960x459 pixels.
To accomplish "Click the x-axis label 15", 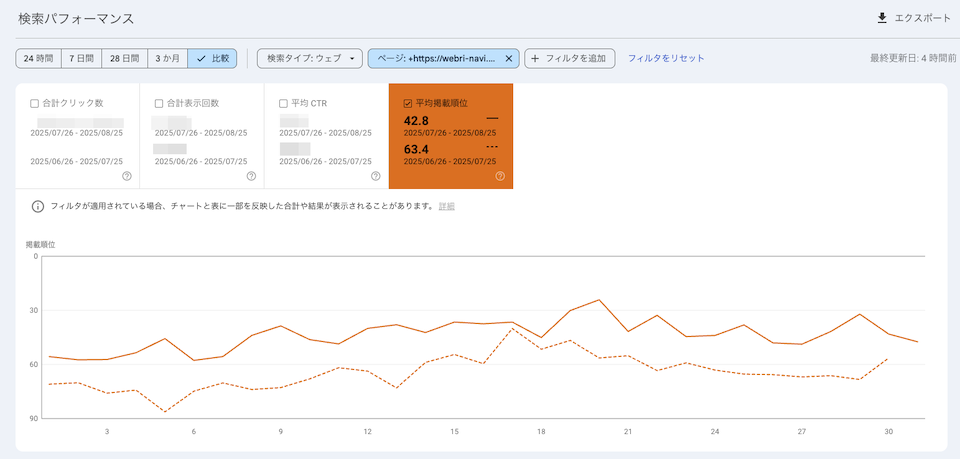I will [454, 431].
